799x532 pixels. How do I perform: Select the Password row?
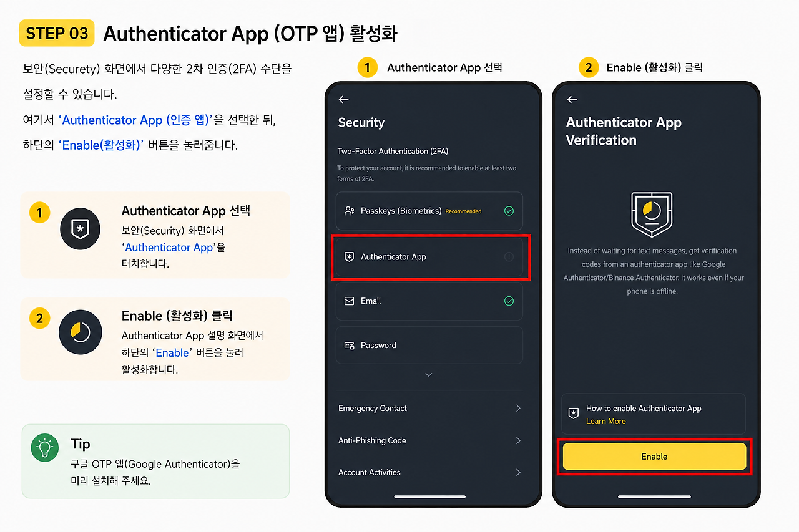[429, 345]
